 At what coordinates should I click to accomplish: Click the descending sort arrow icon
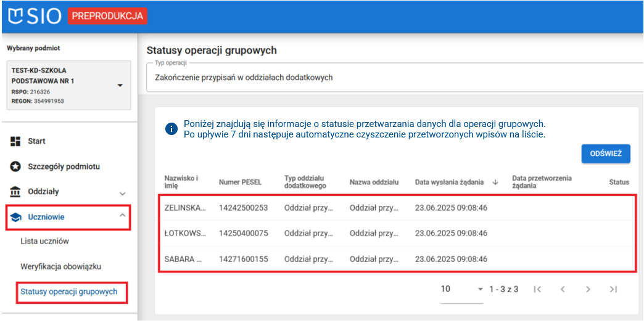click(x=495, y=182)
